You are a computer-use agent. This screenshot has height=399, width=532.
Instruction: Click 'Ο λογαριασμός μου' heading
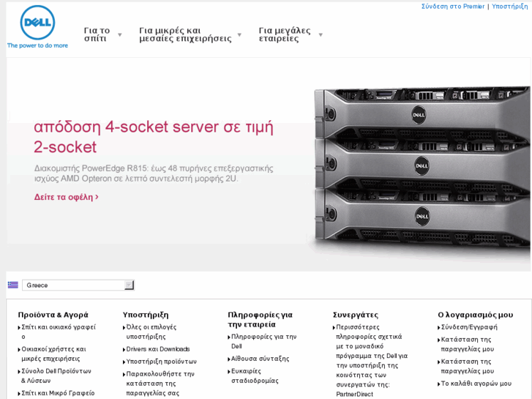tap(476, 315)
